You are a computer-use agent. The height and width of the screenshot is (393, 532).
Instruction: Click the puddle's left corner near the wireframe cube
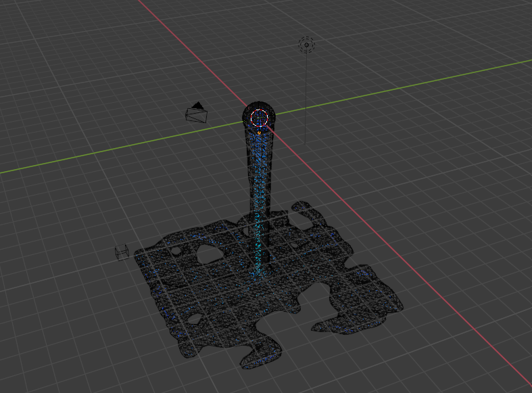point(139,254)
